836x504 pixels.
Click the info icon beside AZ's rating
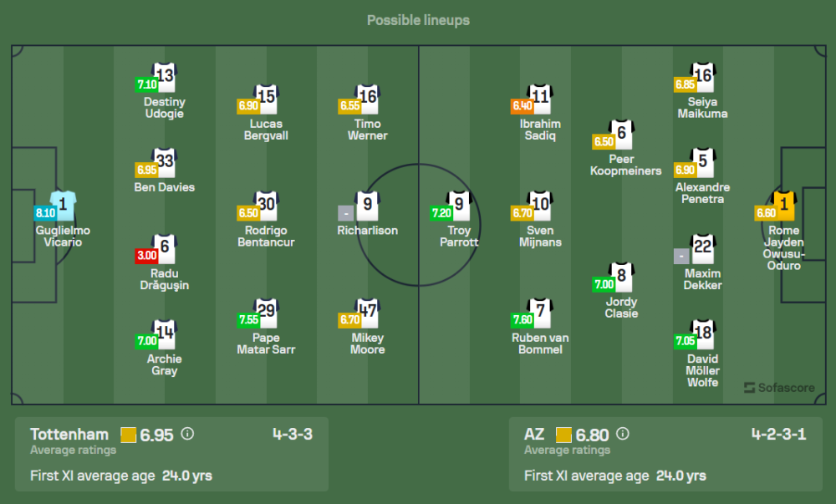point(622,434)
